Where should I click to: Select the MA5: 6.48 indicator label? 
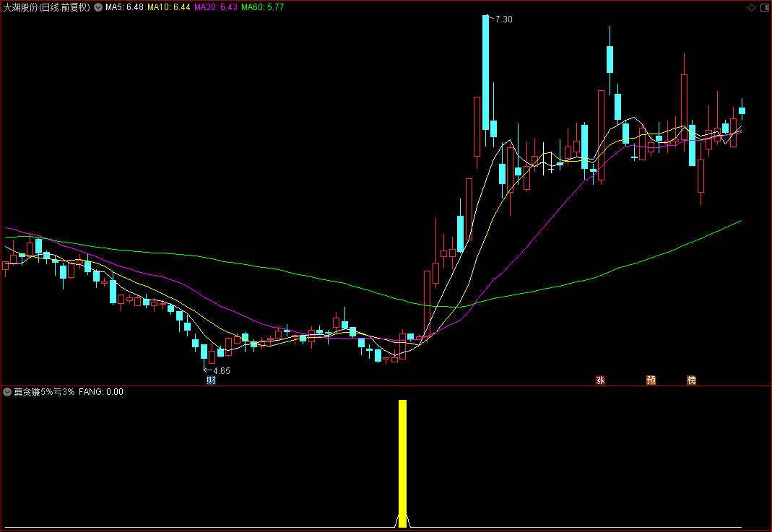[124, 7]
